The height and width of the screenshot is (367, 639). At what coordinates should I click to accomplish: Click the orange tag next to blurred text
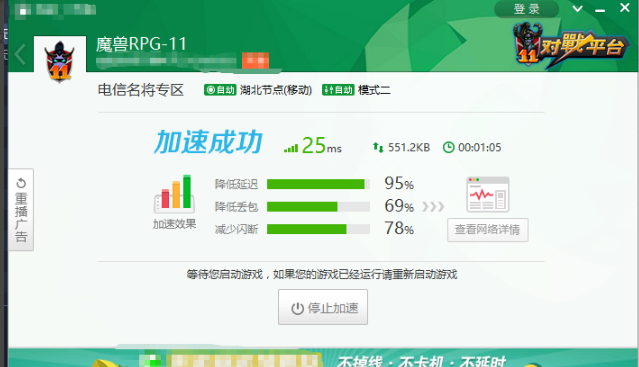click(x=256, y=61)
